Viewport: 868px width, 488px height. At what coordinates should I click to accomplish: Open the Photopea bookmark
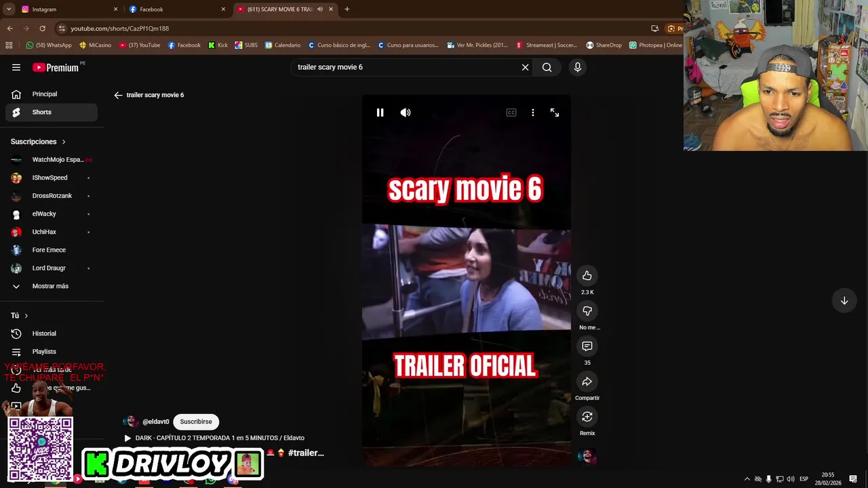655,45
